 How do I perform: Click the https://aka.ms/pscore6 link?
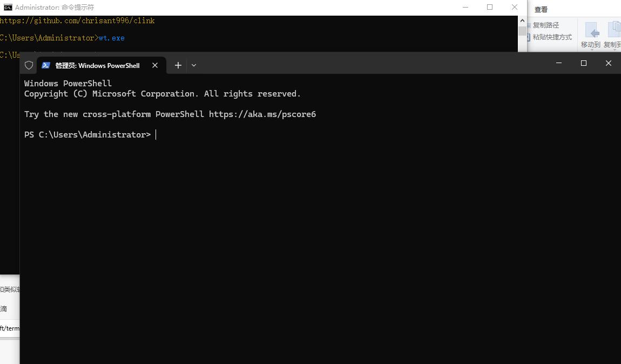point(262,114)
